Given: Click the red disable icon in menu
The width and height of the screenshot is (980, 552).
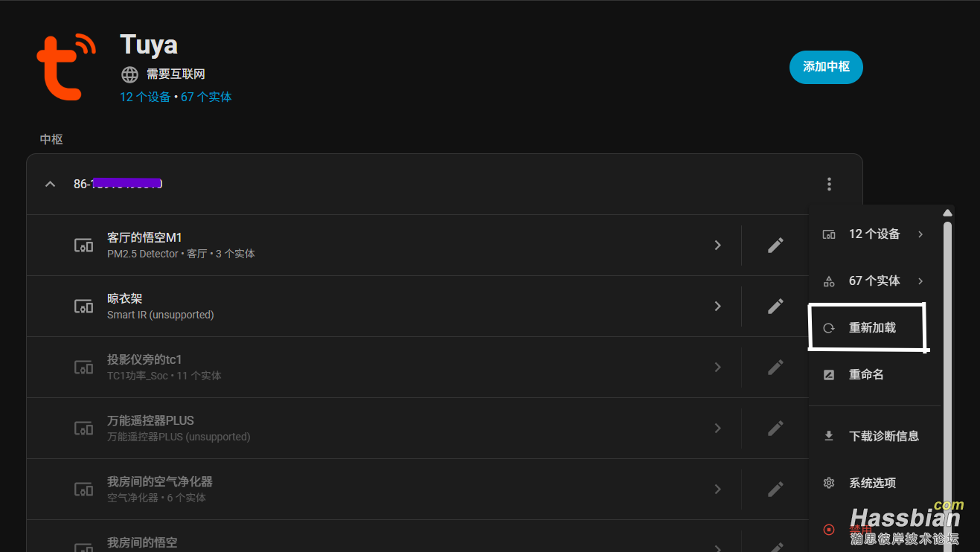Looking at the screenshot, I should click(829, 530).
